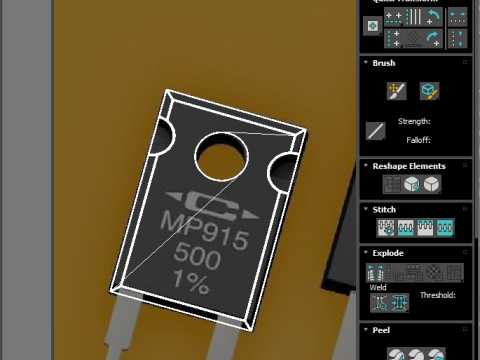Click Rotate 90 degrees clockwise arrow
Image resolution: width=480 pixels, height=360 pixels.
(x=433, y=39)
